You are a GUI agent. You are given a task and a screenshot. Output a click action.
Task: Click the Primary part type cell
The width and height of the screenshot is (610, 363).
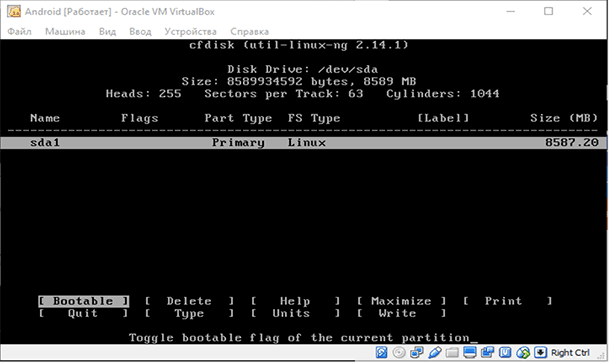[238, 143]
